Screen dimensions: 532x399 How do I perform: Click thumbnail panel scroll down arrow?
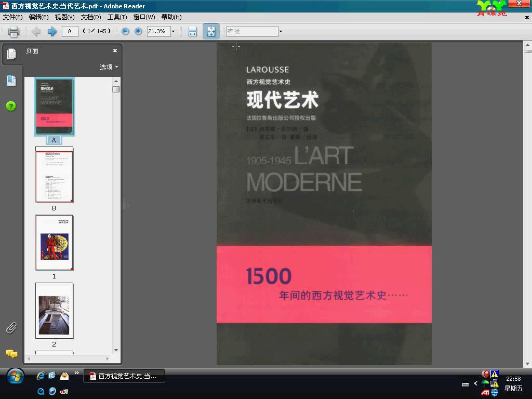point(116,350)
